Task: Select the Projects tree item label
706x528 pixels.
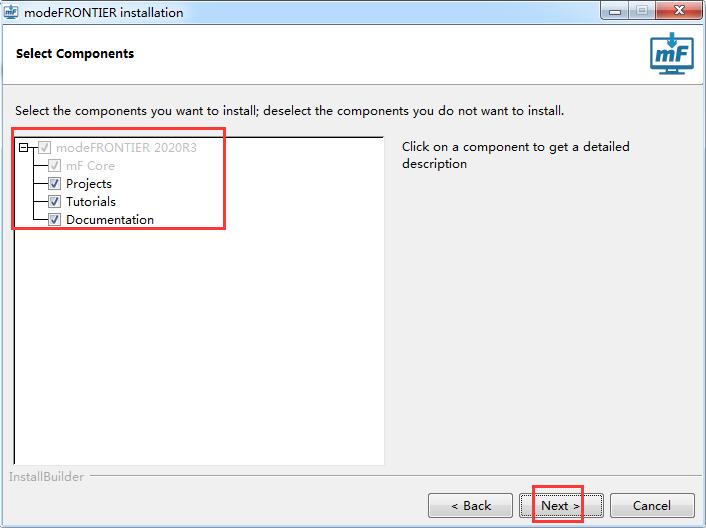Action: 89,184
